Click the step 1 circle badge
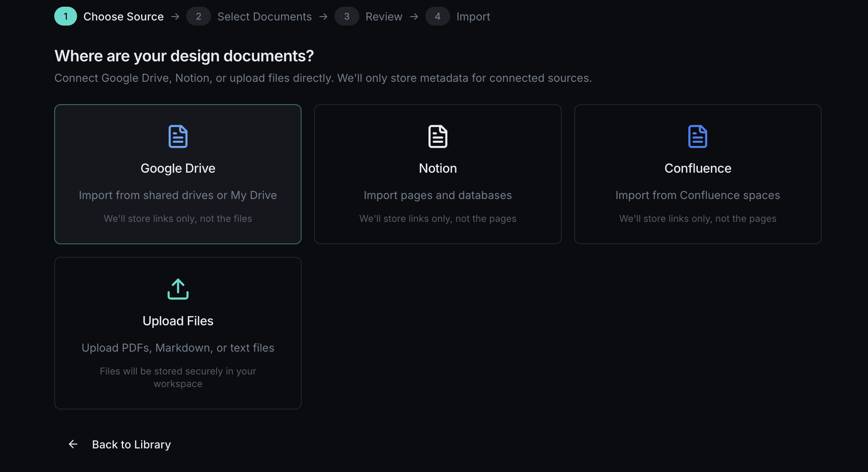The height and width of the screenshot is (472, 868). (65, 16)
